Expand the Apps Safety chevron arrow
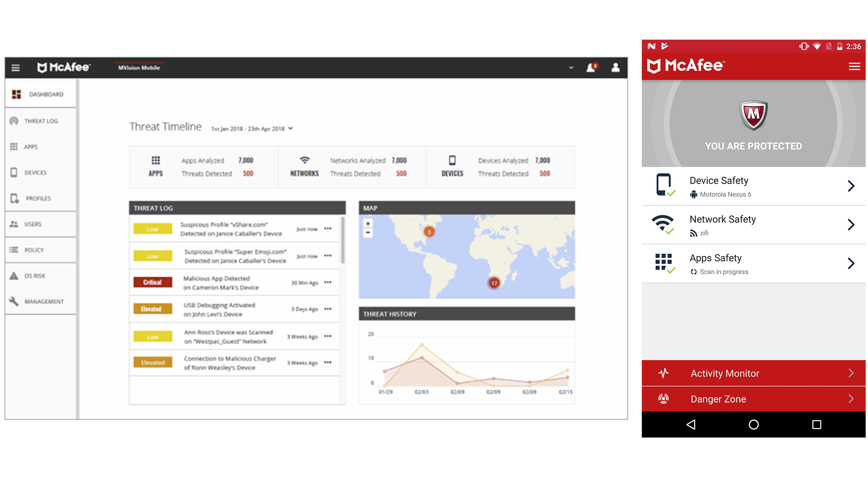 tap(851, 263)
